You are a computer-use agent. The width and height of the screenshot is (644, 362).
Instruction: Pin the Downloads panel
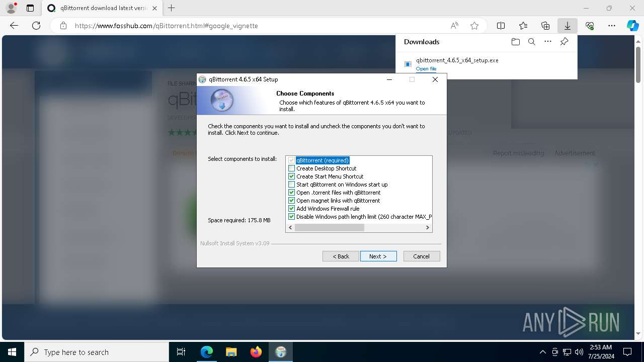(x=564, y=42)
